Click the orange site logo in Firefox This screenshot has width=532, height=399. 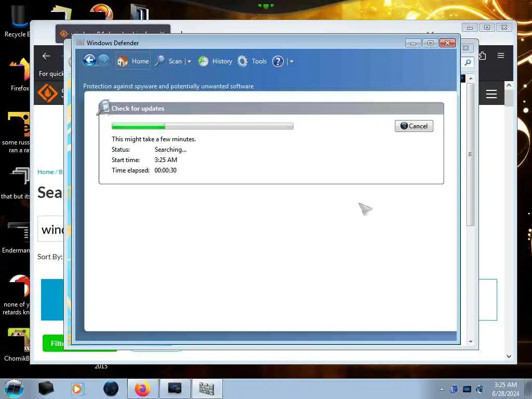tap(47, 92)
